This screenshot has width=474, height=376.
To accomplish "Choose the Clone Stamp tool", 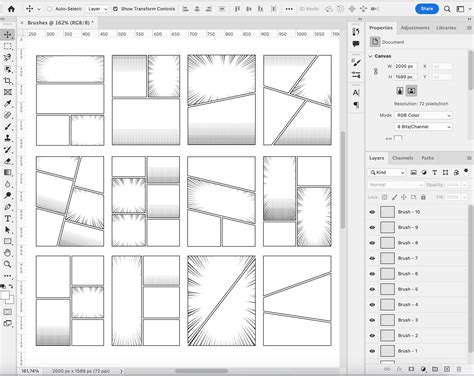I will pyautogui.click(x=7, y=138).
